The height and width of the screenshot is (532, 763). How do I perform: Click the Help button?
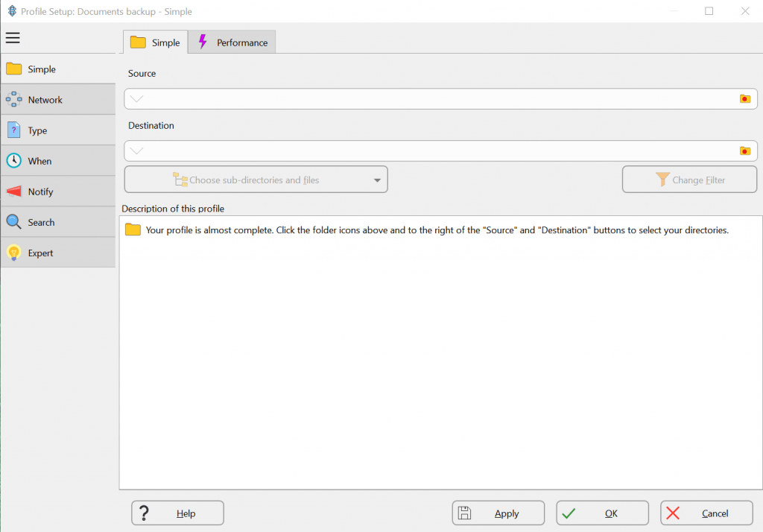pyautogui.click(x=177, y=513)
